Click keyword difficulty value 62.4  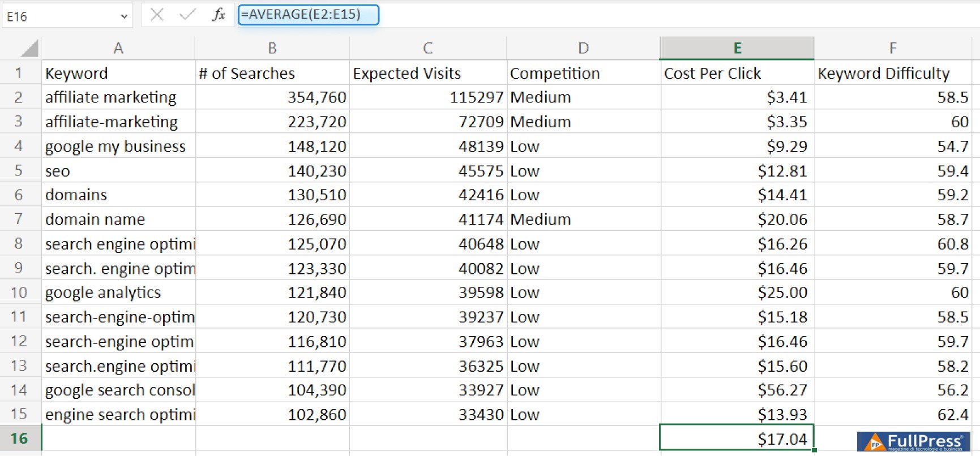tap(893, 414)
